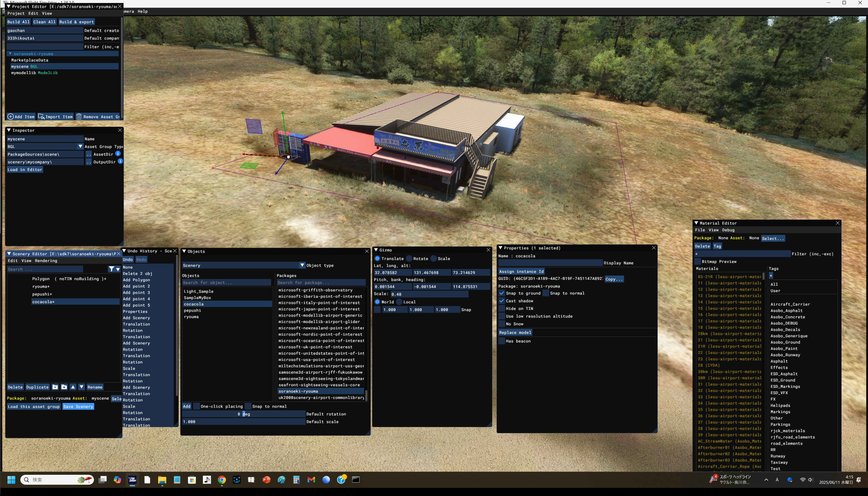Click the Remove Asset Group trash icon

point(79,117)
